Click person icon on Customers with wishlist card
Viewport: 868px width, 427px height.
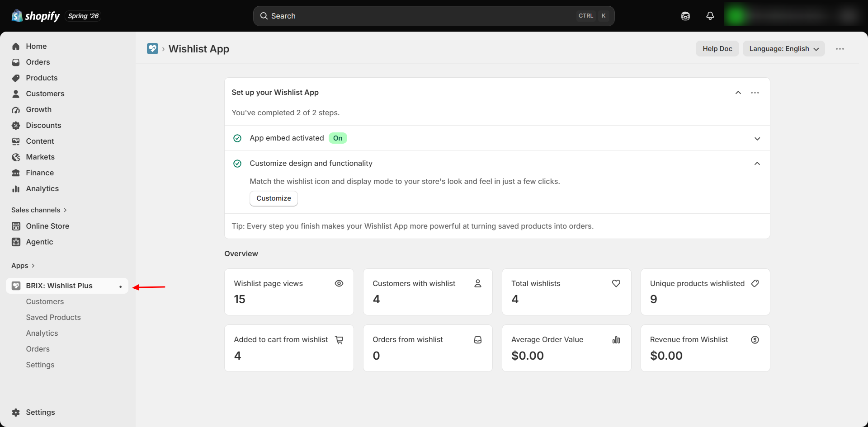point(478,283)
